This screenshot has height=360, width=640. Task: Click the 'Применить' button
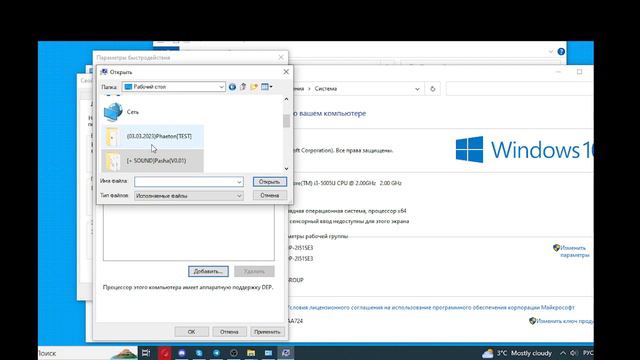pos(267,332)
